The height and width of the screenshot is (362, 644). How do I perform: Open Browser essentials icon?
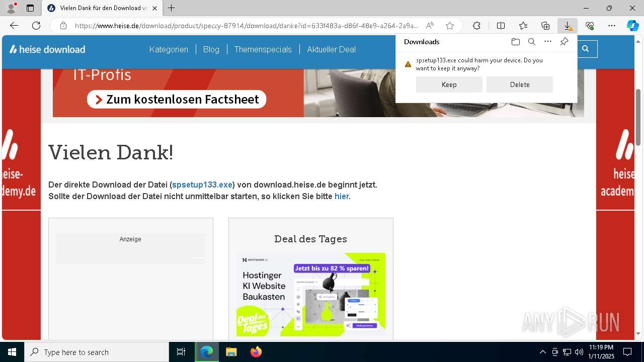coord(590,26)
